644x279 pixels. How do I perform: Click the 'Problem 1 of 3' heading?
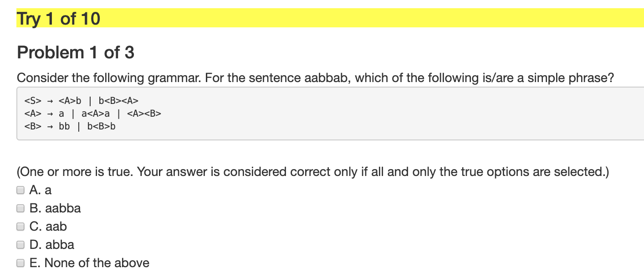click(76, 52)
